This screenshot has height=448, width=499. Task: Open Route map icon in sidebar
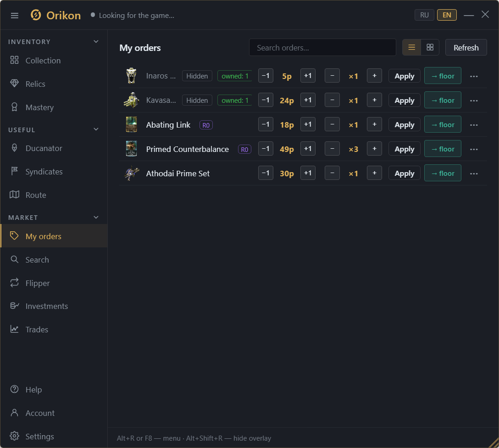tap(14, 195)
